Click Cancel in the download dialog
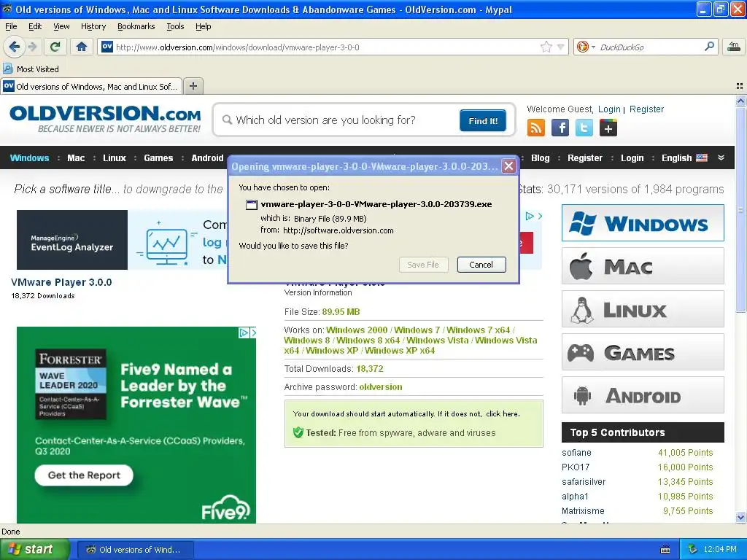The height and width of the screenshot is (560, 747). click(481, 265)
